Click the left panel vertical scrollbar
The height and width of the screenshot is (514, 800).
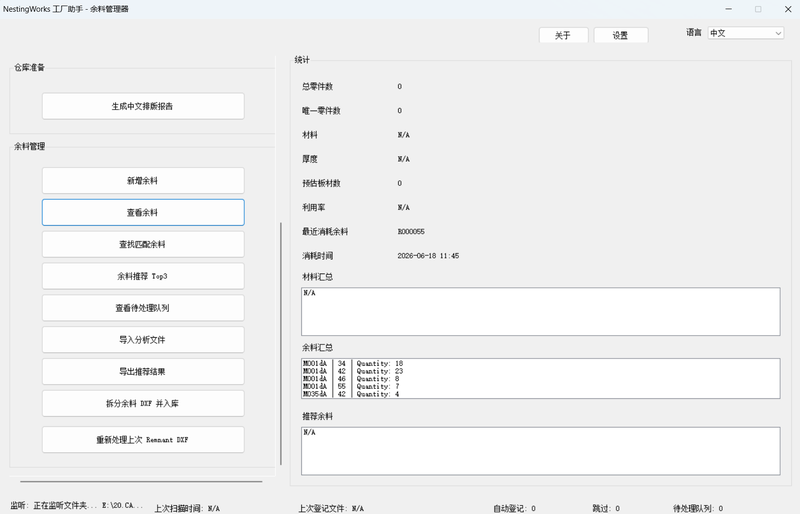click(x=281, y=343)
